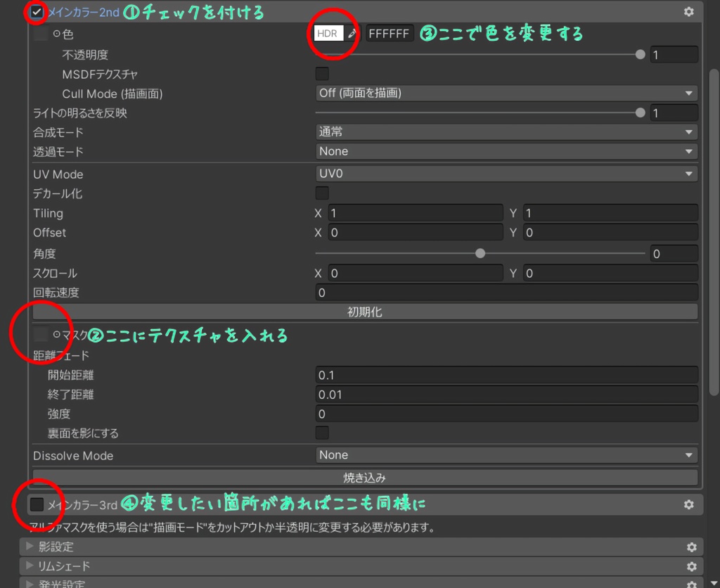Open the gear menu on メインカラー2nd header
Image resolution: width=720 pixels, height=588 pixels.
[689, 11]
